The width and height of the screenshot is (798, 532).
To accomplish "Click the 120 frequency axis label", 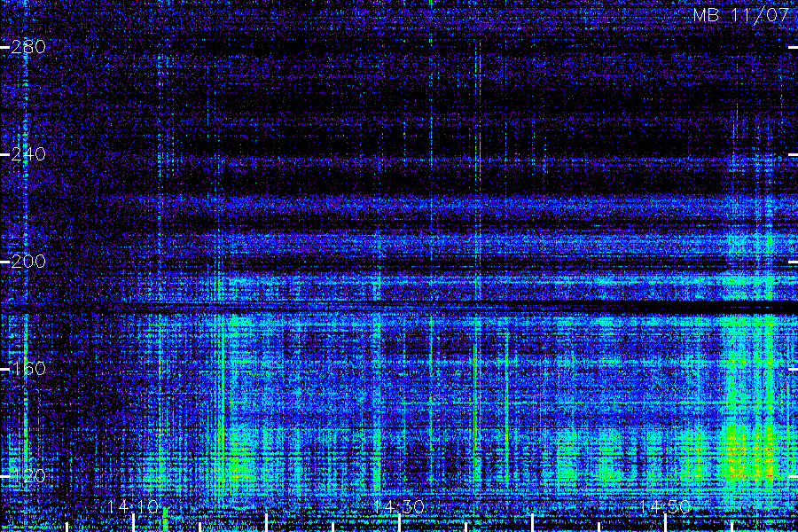I will 28,476.
